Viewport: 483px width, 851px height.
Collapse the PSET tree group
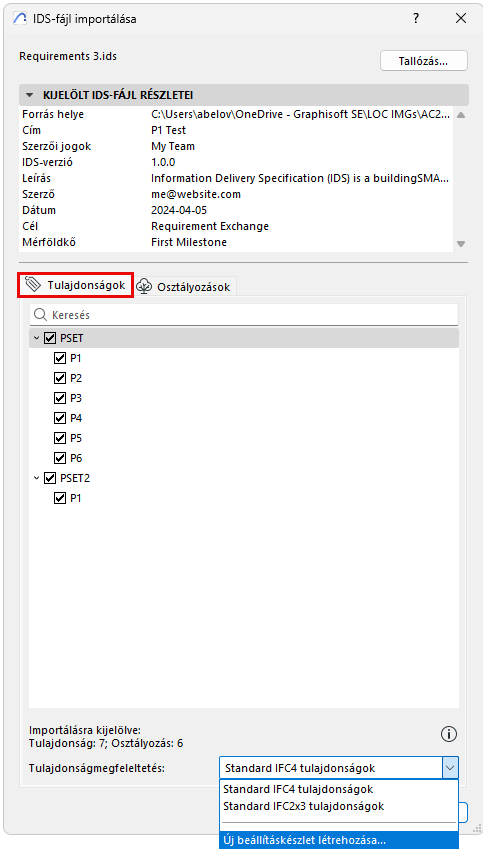click(x=36, y=338)
